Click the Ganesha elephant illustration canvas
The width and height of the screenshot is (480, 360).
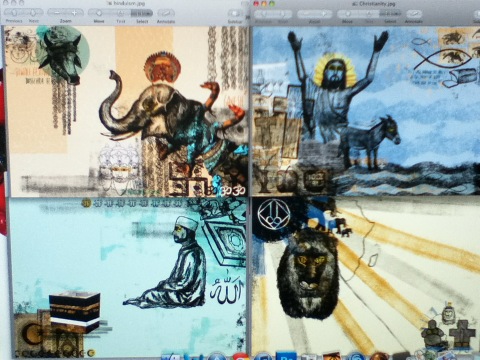tap(126, 111)
